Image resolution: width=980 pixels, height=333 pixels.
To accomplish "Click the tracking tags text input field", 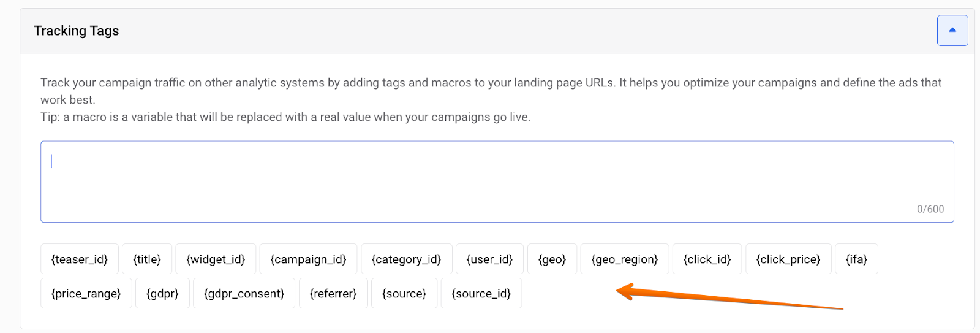I will click(x=496, y=182).
